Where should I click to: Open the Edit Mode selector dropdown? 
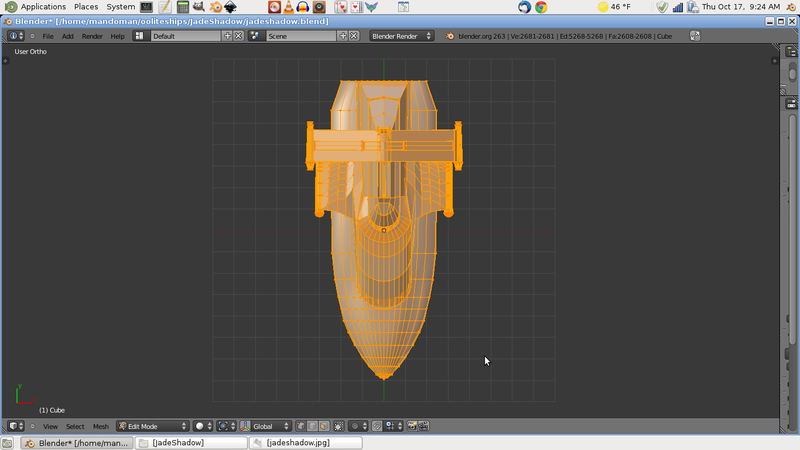coord(152,426)
